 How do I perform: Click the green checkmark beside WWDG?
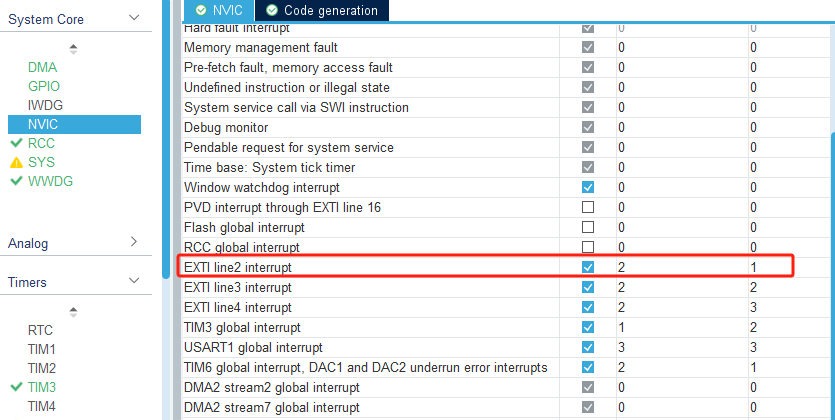tap(15, 182)
